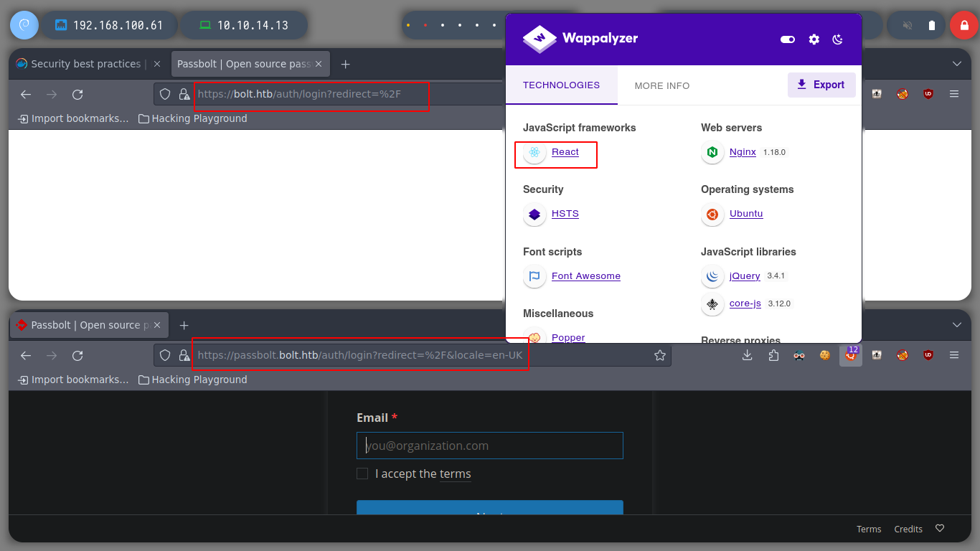The height and width of the screenshot is (551, 980).
Task: Open the Popper link under Miscellaneous
Action: [x=568, y=337]
